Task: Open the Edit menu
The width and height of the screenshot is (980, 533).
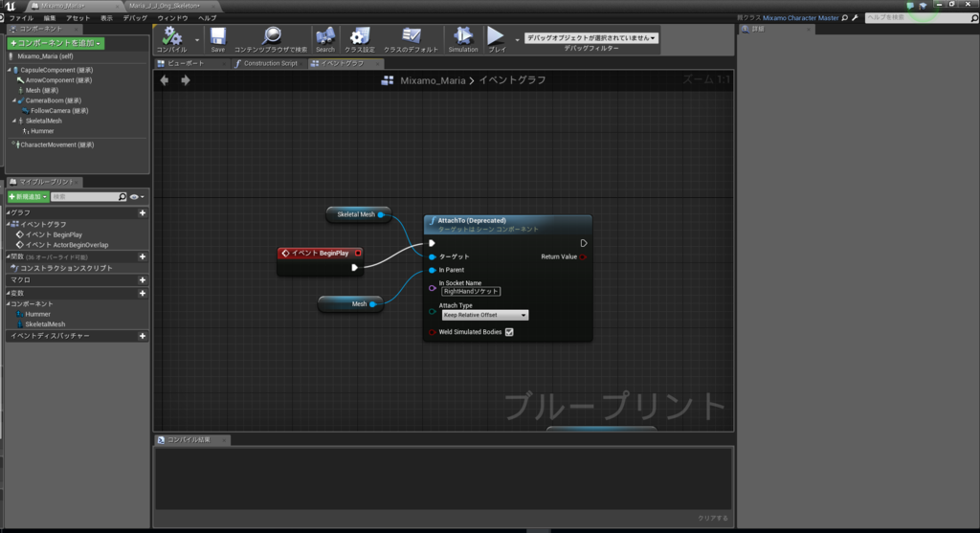Action: click(50, 18)
